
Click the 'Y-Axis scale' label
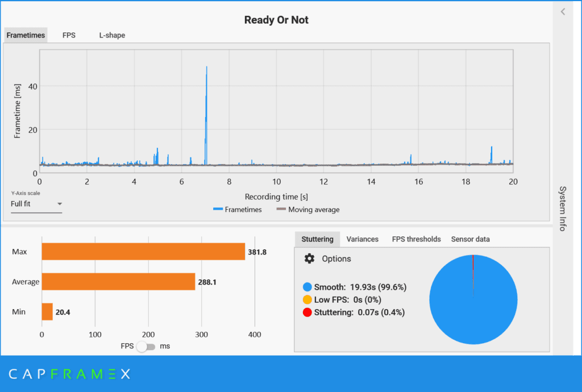tap(26, 193)
